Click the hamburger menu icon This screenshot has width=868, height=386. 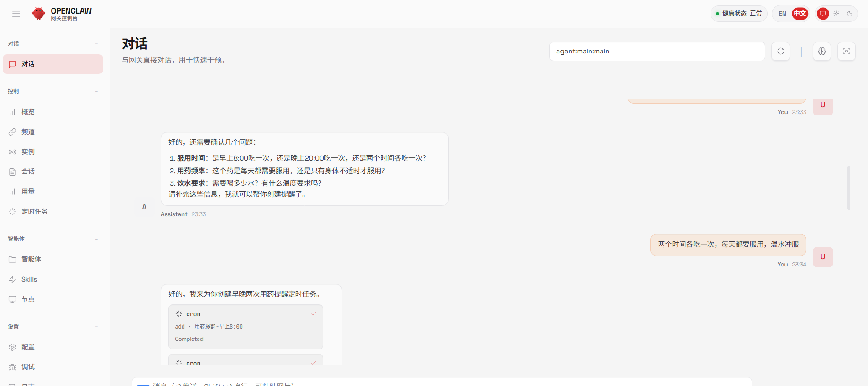pyautogui.click(x=16, y=14)
